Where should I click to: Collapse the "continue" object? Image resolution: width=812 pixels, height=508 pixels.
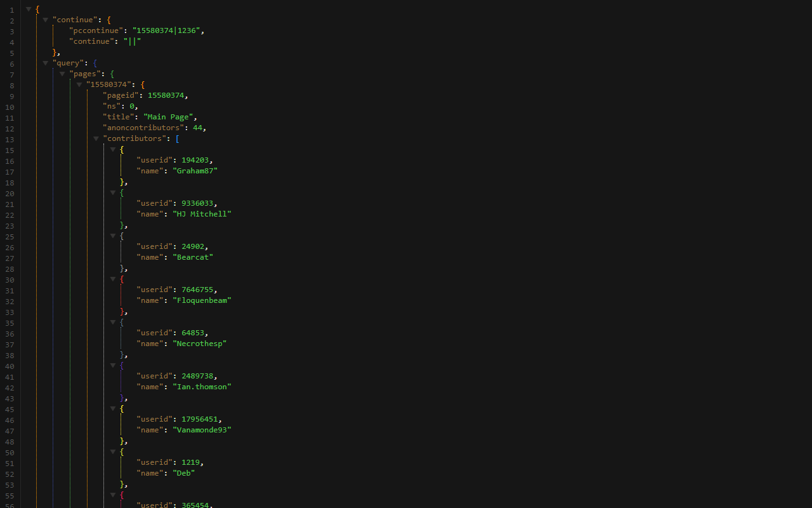[x=46, y=20]
